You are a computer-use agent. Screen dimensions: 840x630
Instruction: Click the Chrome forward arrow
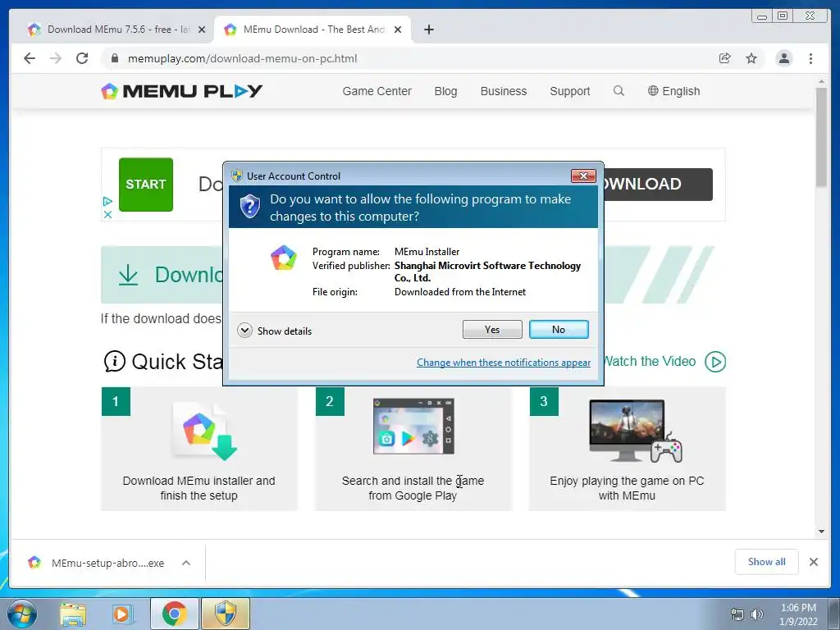(x=56, y=58)
